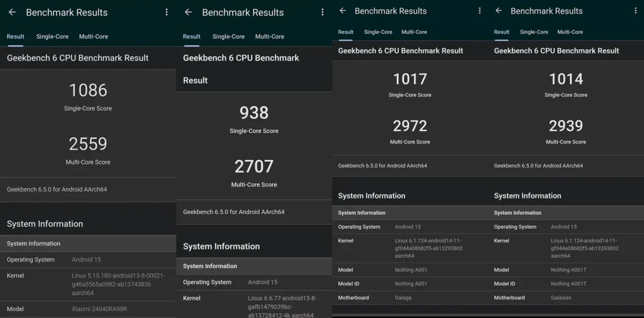Image resolution: width=644 pixels, height=318 pixels.
Task: Open three-dot menu in the 1017 score screenshot
Action: click(479, 11)
